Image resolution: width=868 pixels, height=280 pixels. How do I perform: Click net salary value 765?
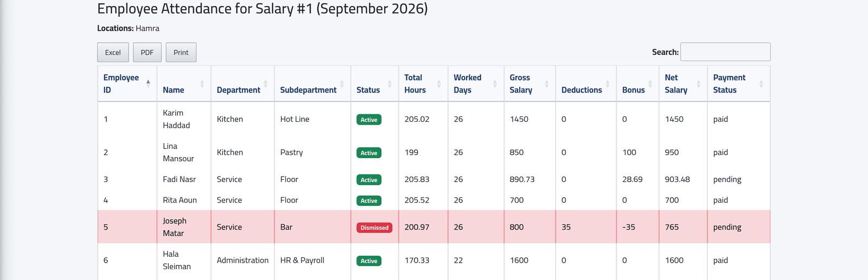tap(672, 227)
